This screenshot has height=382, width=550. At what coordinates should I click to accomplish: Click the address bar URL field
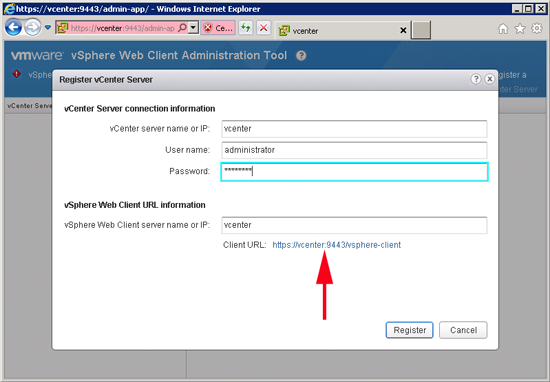pyautogui.click(x=122, y=28)
